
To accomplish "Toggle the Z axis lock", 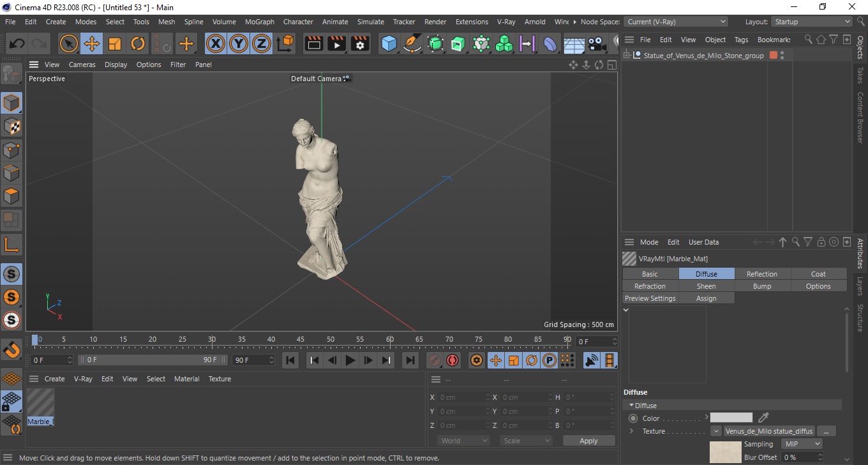I will [262, 43].
